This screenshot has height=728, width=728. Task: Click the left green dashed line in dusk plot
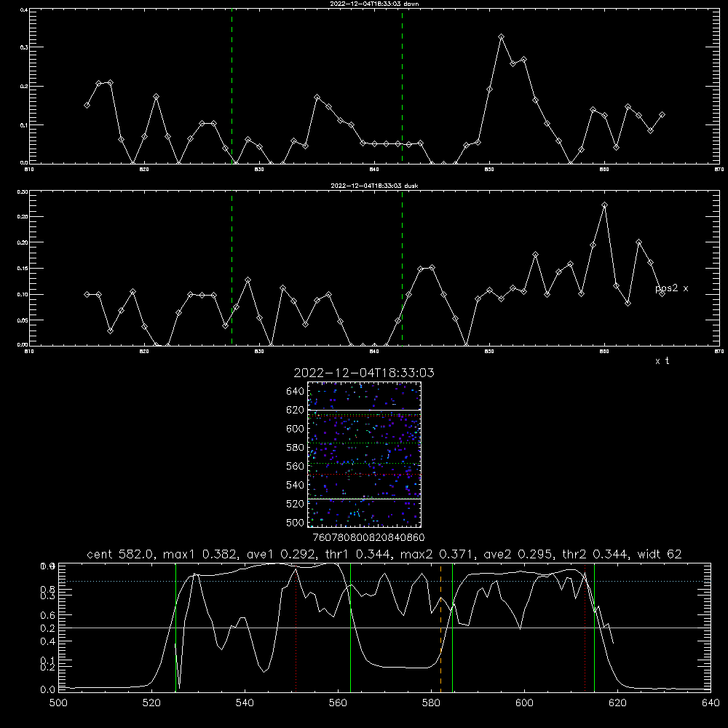(232, 268)
